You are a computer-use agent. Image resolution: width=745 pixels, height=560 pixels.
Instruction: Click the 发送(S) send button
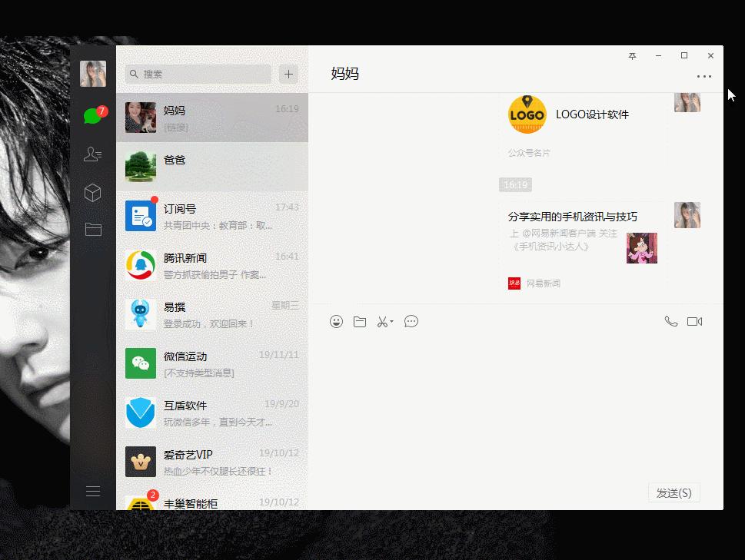pyautogui.click(x=673, y=492)
